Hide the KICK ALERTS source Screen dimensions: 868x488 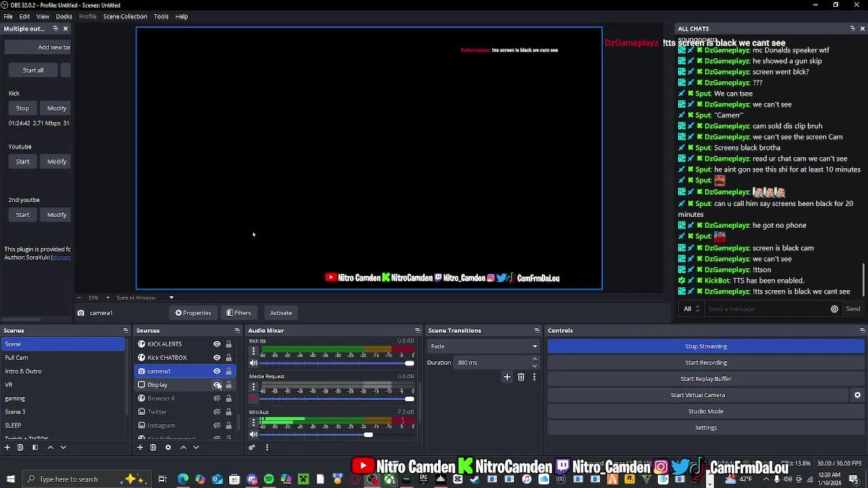[217, 344]
